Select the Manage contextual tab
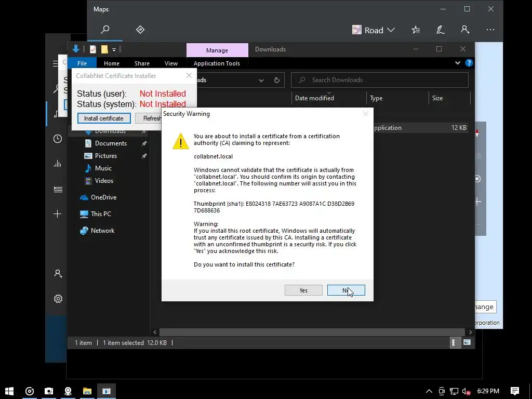The image size is (532, 399). (217, 50)
